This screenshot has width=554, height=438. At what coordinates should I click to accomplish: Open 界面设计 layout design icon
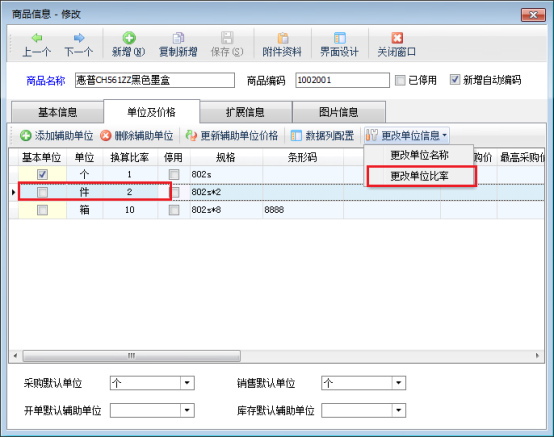click(x=340, y=38)
